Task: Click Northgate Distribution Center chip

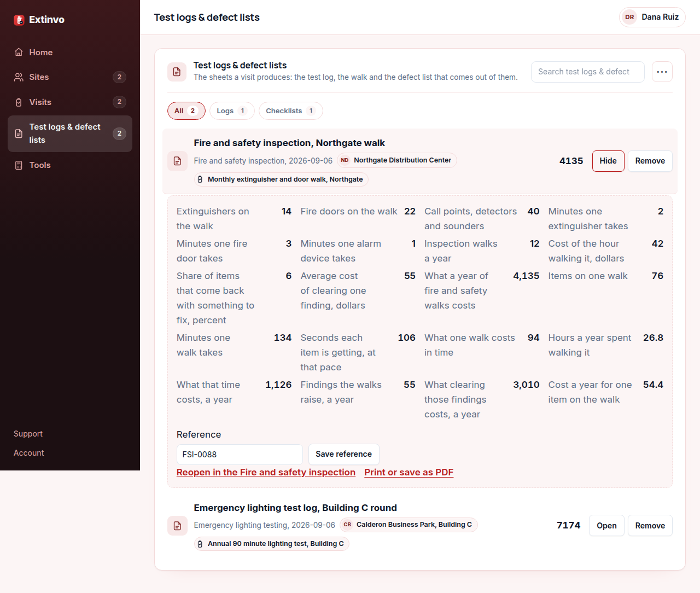Action: point(396,160)
